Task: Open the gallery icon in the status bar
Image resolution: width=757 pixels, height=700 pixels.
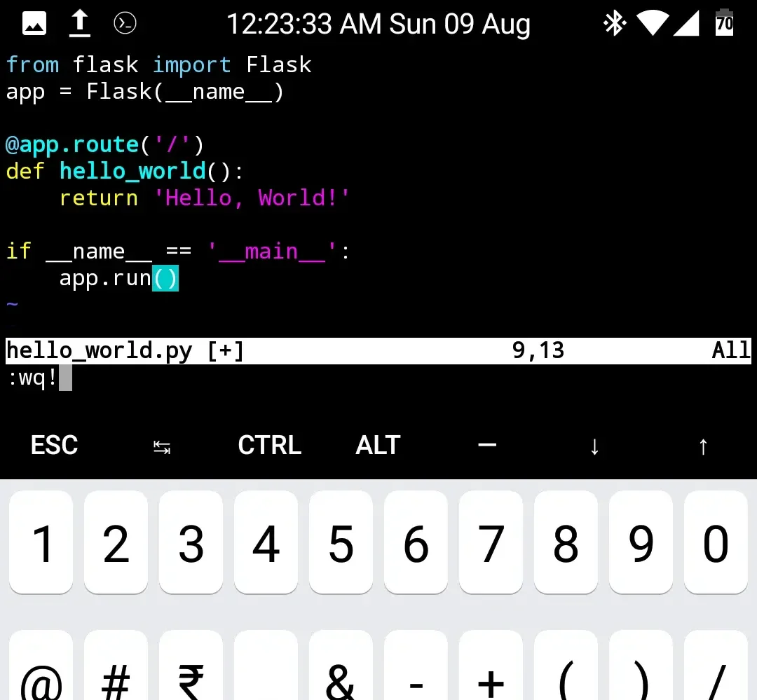Action: tap(32, 23)
